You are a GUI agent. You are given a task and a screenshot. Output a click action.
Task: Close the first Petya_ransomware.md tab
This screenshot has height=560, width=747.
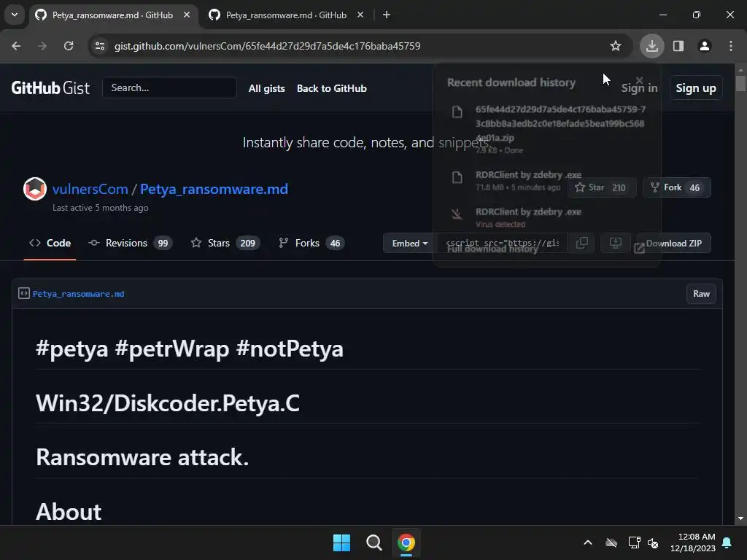(187, 15)
